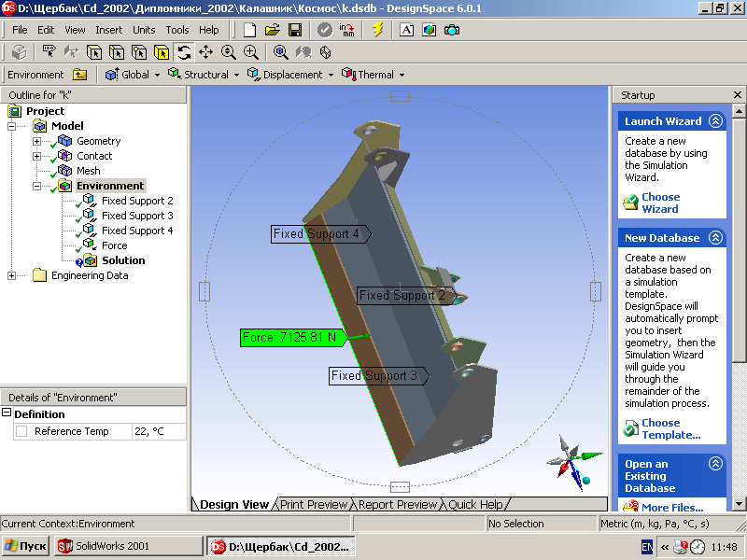Expand the Geometry tree node
The height and width of the screenshot is (560, 747).
(37, 141)
